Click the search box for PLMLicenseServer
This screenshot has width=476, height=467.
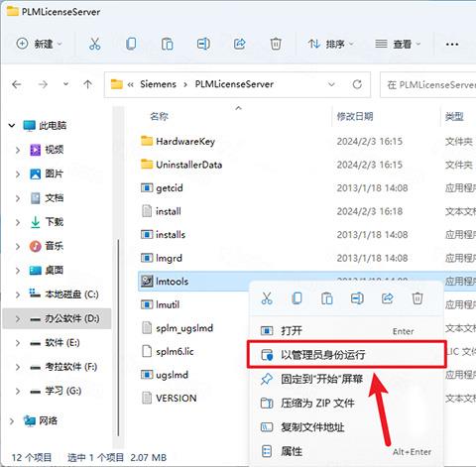[x=428, y=84]
